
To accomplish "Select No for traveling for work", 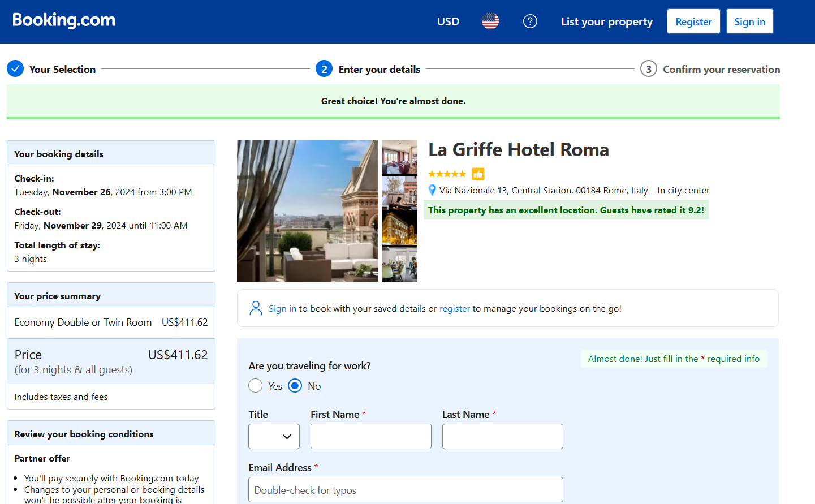I will [295, 386].
